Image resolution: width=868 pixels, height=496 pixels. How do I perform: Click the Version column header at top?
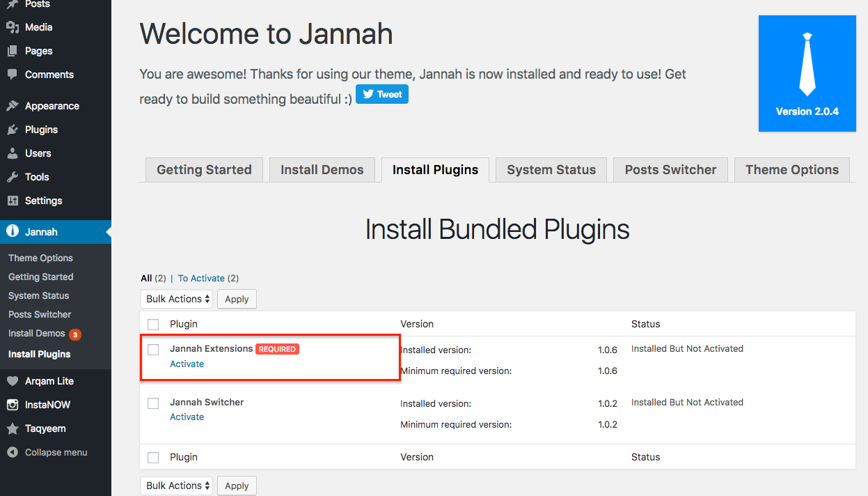pyautogui.click(x=417, y=324)
